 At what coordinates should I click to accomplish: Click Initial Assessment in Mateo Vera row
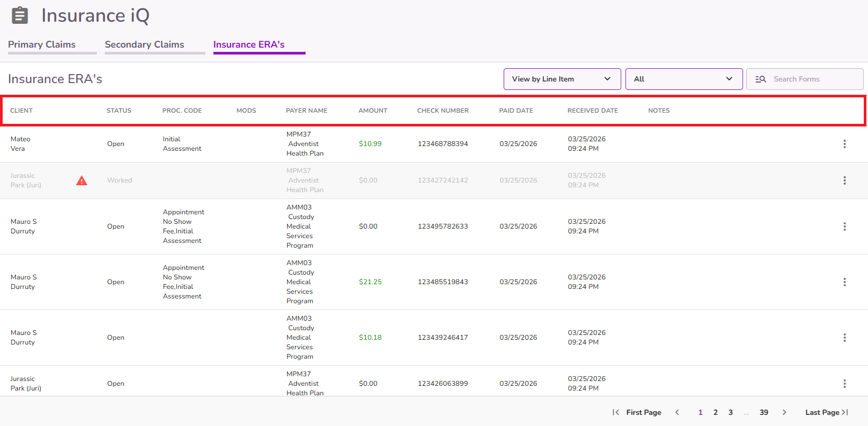pos(182,144)
